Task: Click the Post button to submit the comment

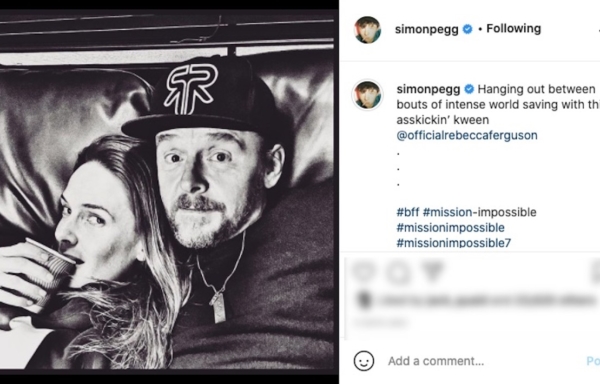Action: tap(593, 361)
